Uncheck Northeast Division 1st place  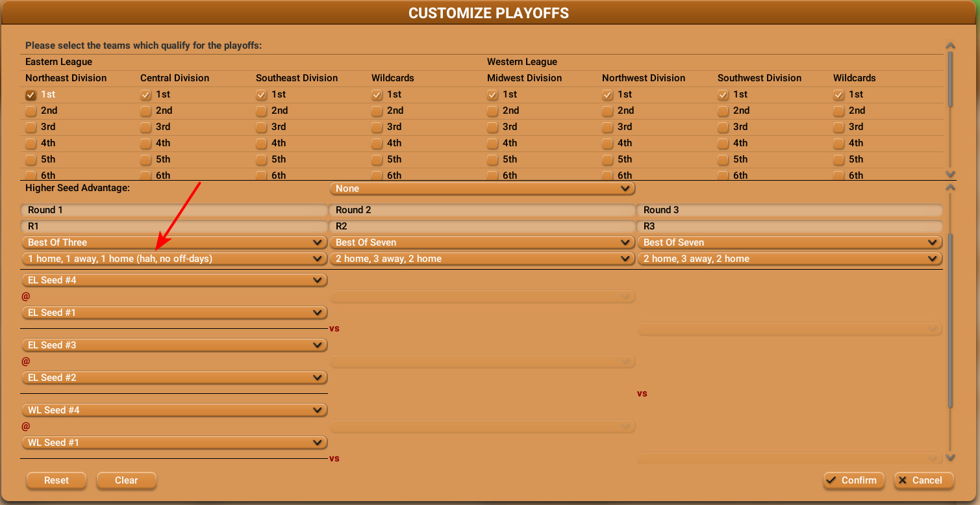[31, 95]
